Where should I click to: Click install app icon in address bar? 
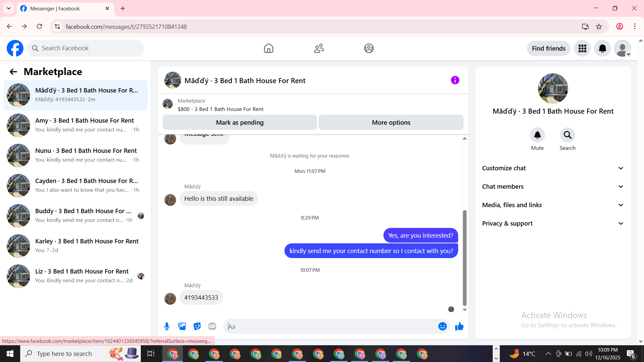pyautogui.click(x=585, y=26)
